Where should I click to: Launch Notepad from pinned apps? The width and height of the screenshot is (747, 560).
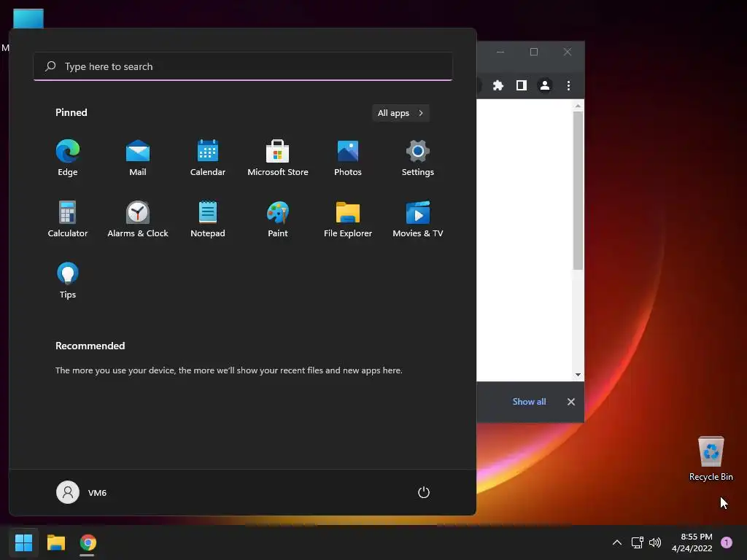tap(208, 219)
